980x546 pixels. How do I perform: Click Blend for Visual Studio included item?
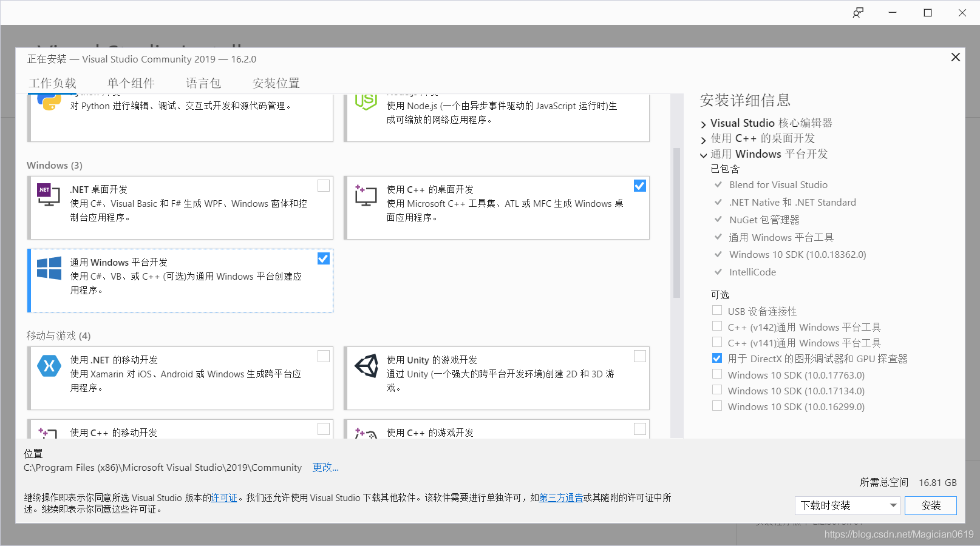tap(778, 184)
